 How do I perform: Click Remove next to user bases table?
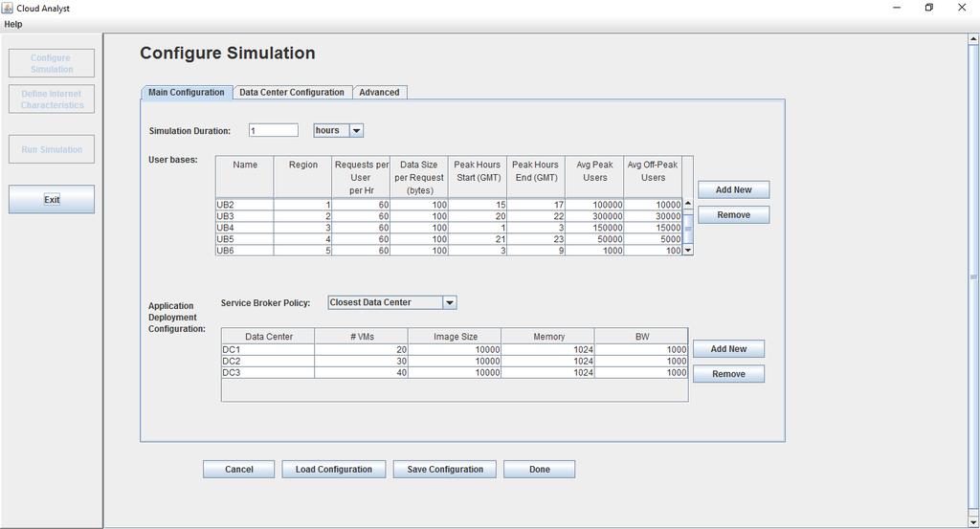(x=734, y=215)
